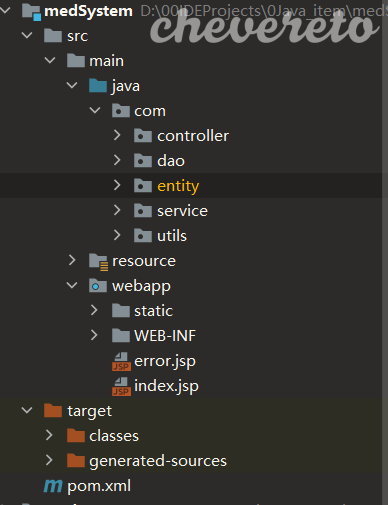Click the blue java source folder icon
This screenshot has width=388, height=505.
[98, 86]
